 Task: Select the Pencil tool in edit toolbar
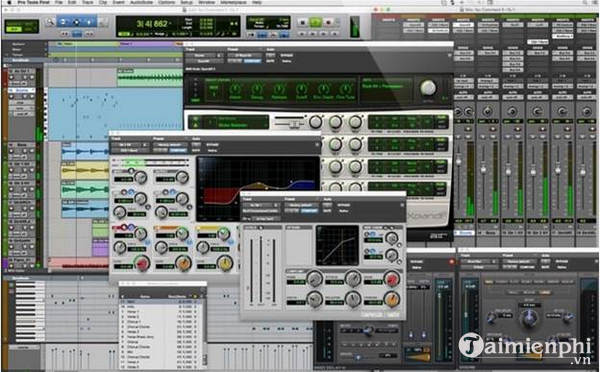coord(103,22)
